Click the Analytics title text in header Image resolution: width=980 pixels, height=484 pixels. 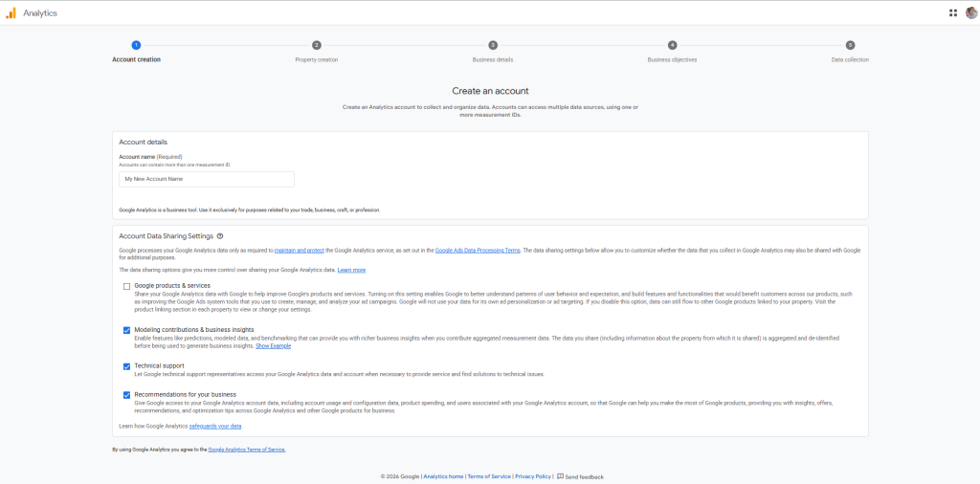pyautogui.click(x=40, y=13)
